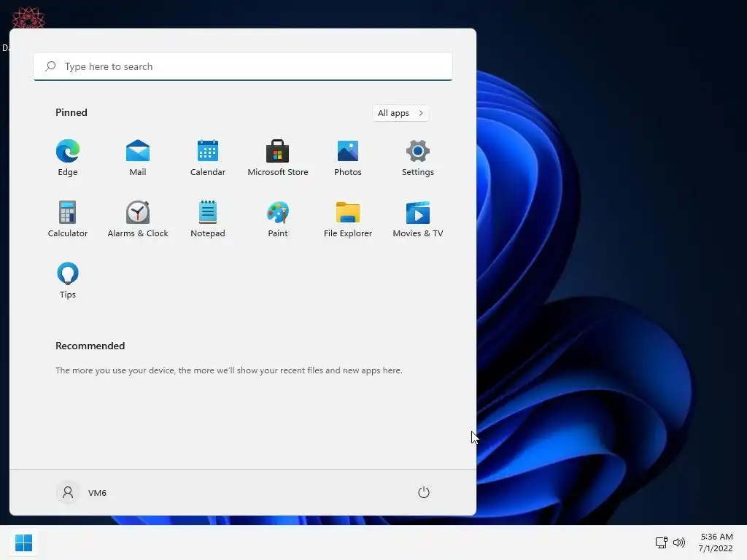Click the Recommended section heading
The width and height of the screenshot is (747, 560).
click(90, 346)
